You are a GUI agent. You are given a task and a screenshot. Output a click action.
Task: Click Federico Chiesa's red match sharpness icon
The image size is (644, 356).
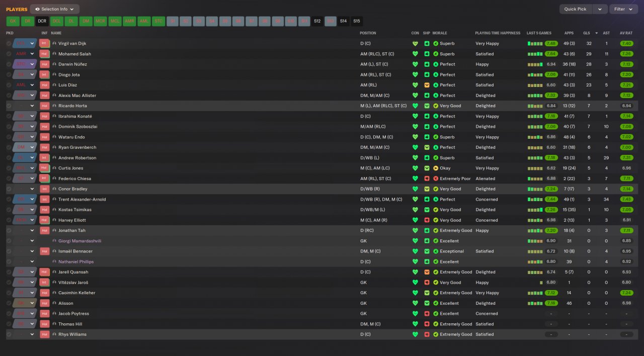(427, 179)
